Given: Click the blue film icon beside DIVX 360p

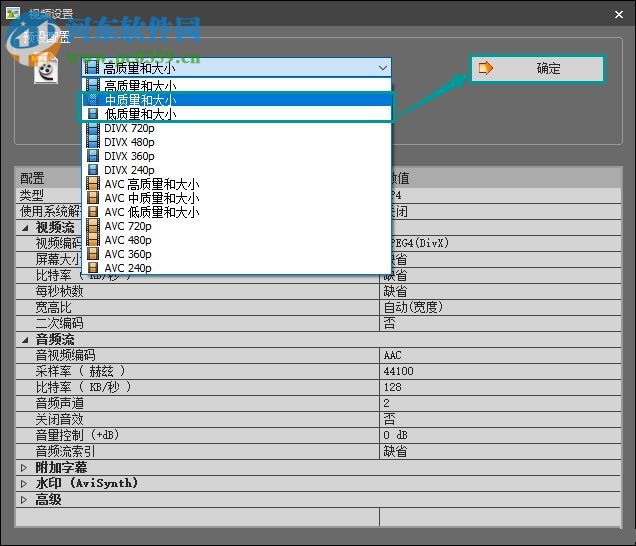Looking at the screenshot, I should pos(93,156).
